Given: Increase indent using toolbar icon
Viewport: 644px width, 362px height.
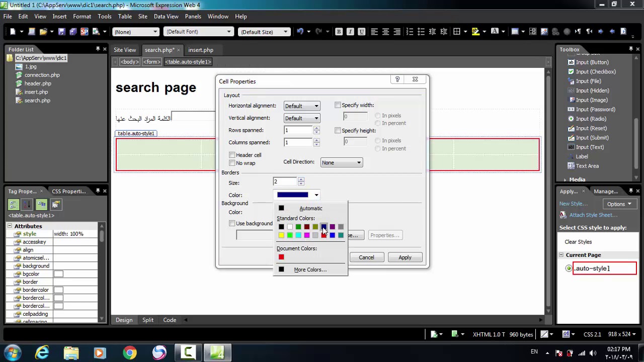Looking at the screenshot, I should pyautogui.click(x=444, y=32).
